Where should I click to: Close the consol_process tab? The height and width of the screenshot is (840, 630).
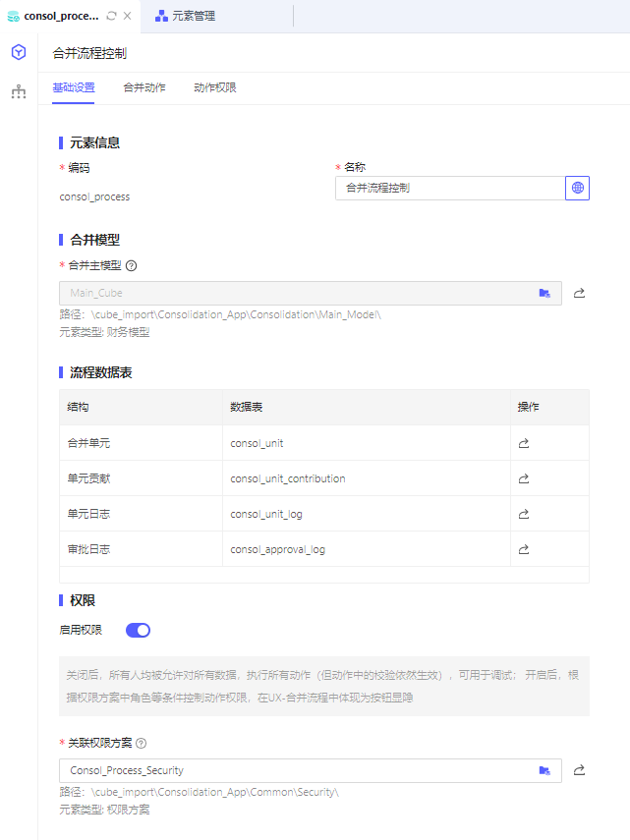tap(128, 17)
